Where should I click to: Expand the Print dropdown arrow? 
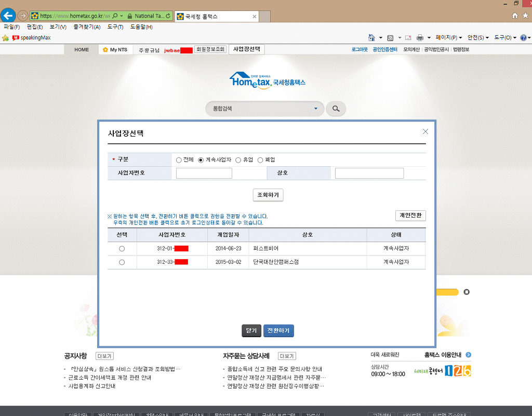tap(429, 37)
